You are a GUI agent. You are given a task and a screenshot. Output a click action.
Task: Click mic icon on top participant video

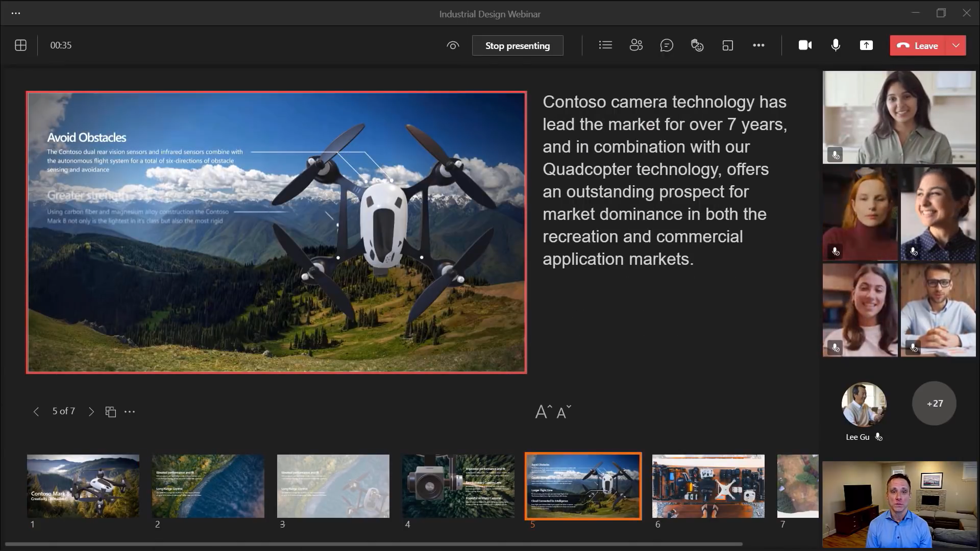click(836, 155)
